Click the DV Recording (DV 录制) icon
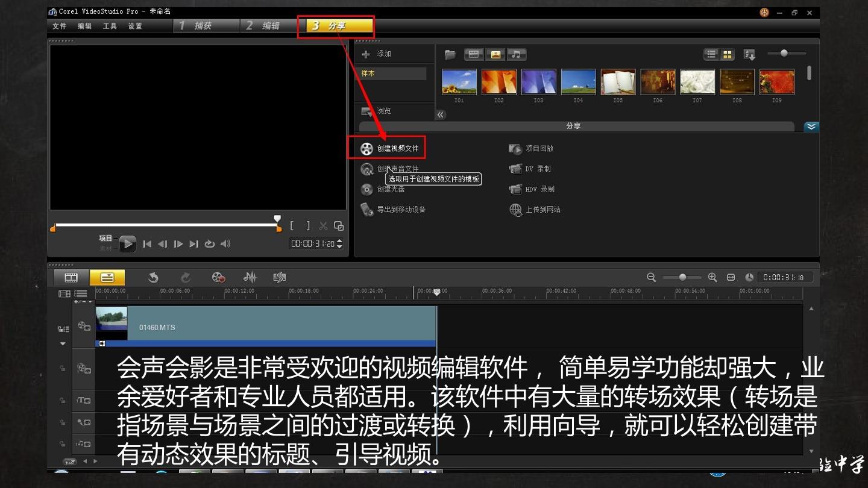868x488 pixels. pos(515,169)
